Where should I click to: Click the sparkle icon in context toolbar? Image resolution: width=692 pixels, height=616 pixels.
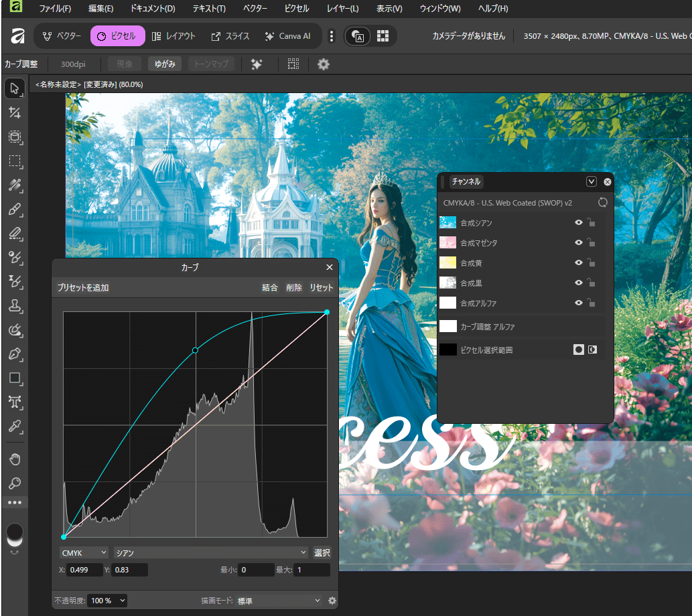[x=257, y=64]
